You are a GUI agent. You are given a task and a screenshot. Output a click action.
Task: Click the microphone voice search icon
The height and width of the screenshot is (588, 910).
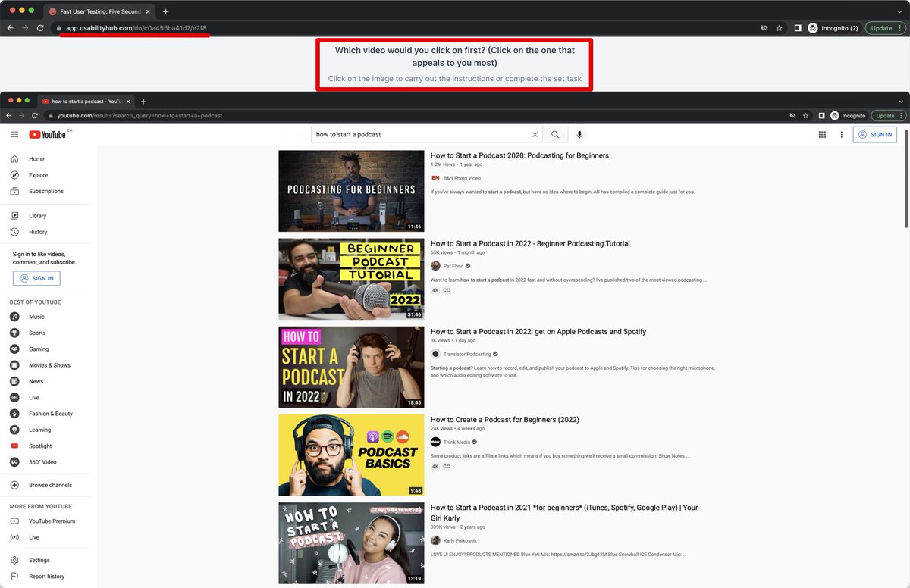coord(579,135)
